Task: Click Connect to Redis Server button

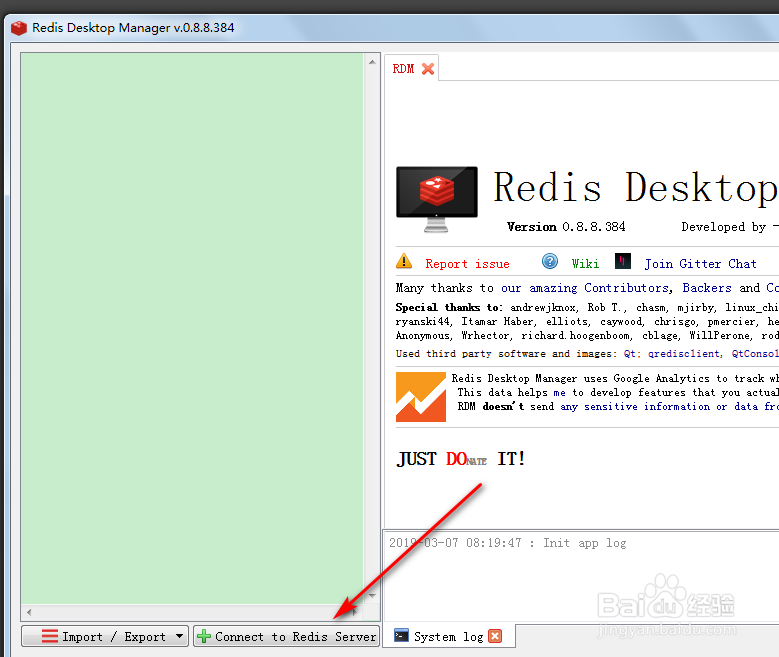Action: 286,636
